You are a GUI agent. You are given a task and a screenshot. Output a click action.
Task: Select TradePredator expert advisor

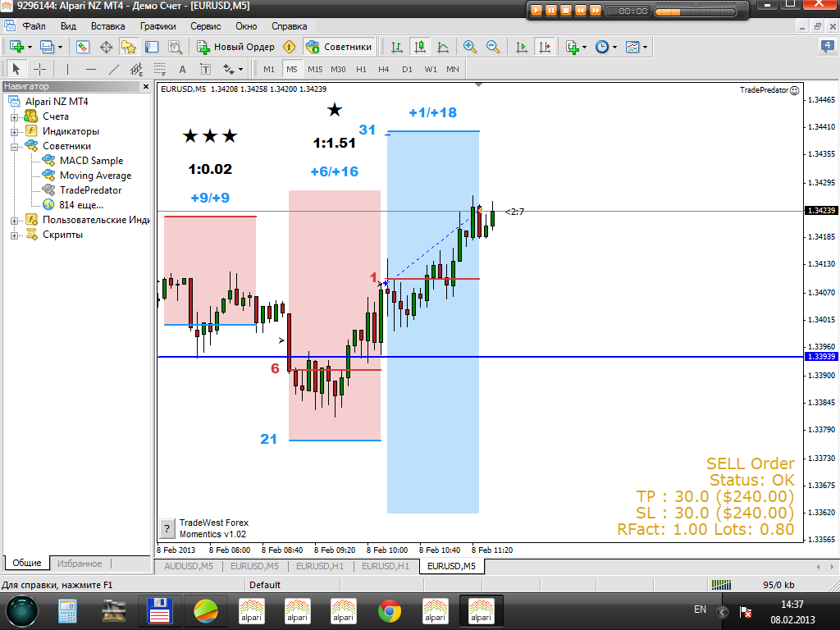coord(90,190)
